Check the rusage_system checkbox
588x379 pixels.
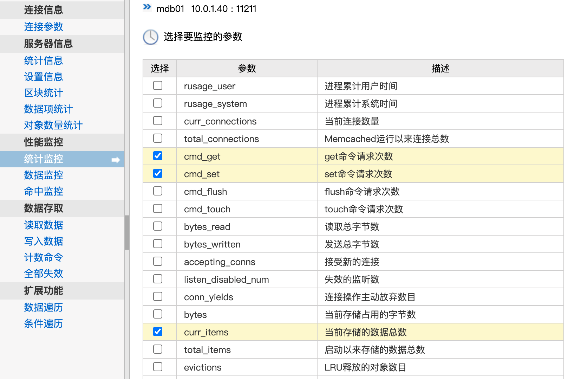pos(158,103)
